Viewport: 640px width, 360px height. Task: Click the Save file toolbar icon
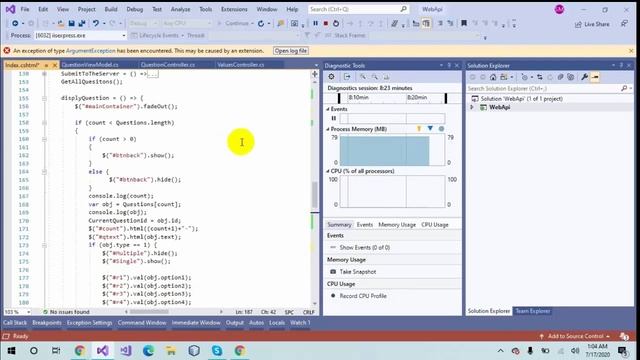click(71, 24)
